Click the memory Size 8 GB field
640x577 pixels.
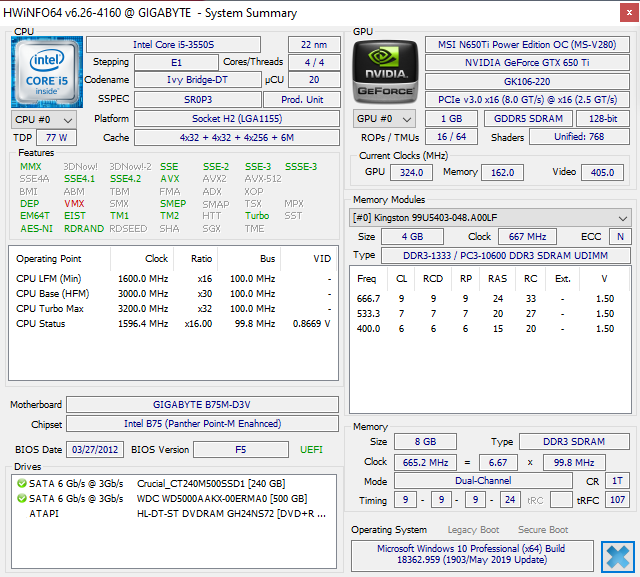point(425,442)
